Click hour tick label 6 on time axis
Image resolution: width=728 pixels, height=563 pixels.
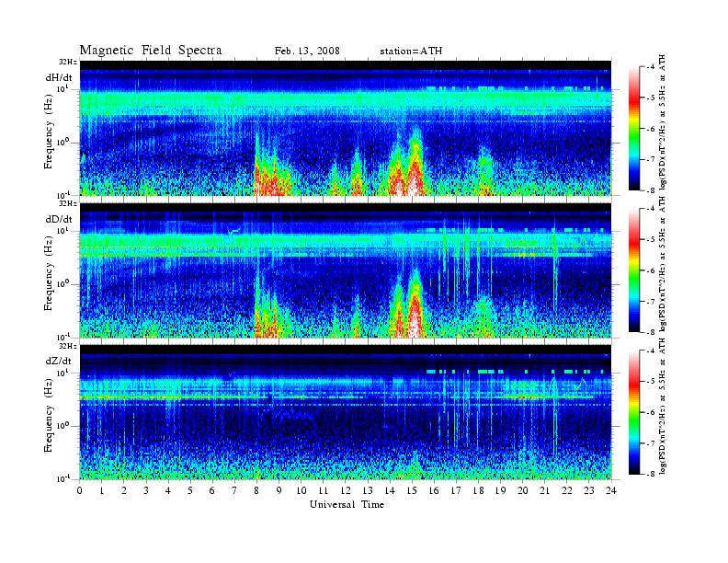click(212, 490)
